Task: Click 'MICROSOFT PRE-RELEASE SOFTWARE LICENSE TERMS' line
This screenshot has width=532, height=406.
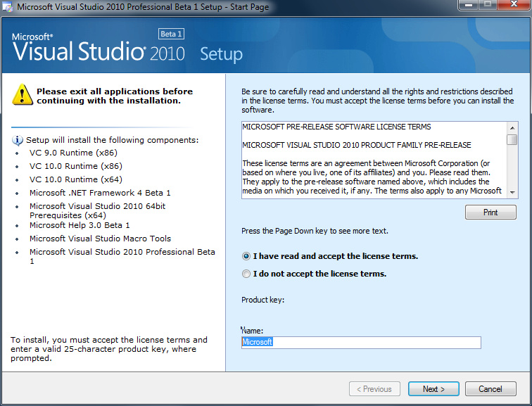Action: pos(336,127)
